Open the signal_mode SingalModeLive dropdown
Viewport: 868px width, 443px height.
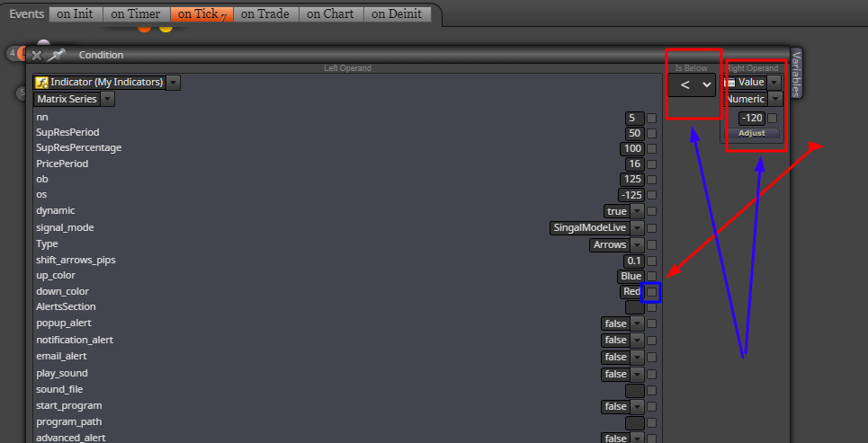click(x=637, y=228)
